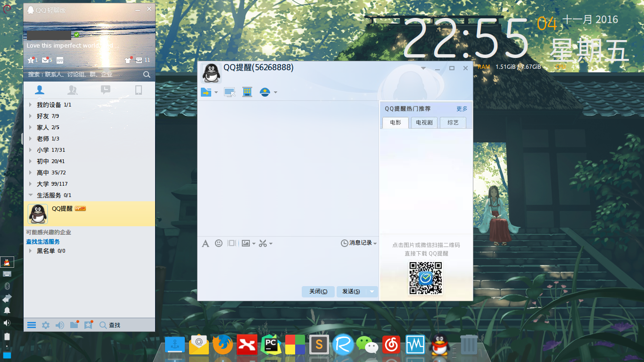This screenshot has width=644, height=362.
Task: Open the send file dropdown arrow
Action: coord(216,92)
